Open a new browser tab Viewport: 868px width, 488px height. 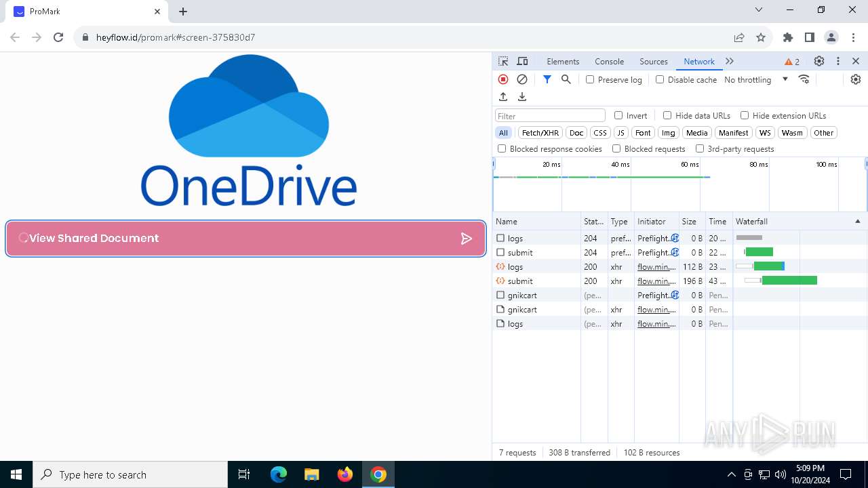coord(183,12)
